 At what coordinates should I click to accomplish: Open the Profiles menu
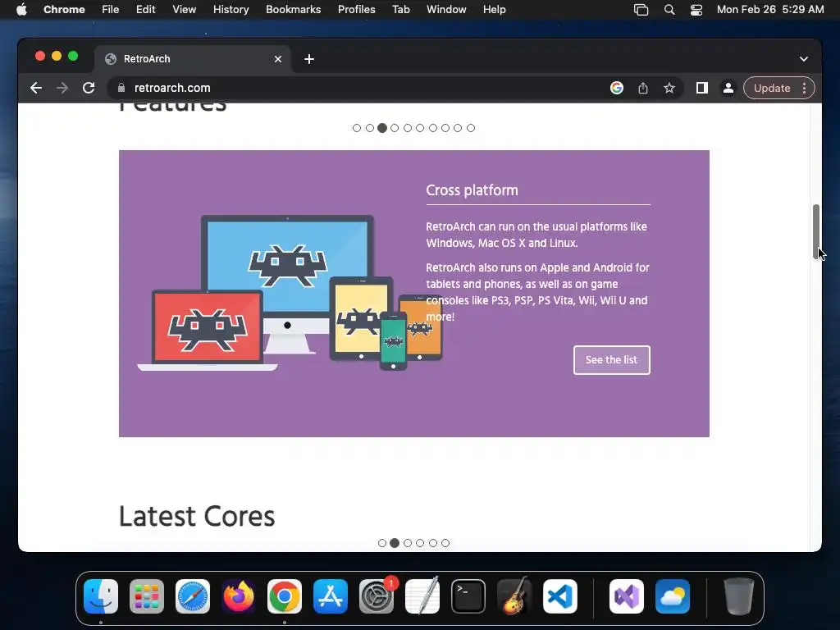point(356,10)
